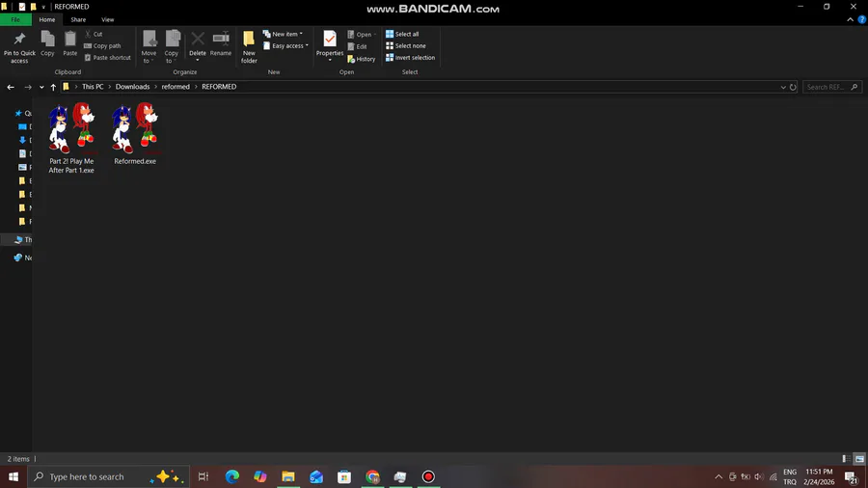Open File Explorer help icon
The width and height of the screenshot is (868, 488).
point(862,19)
